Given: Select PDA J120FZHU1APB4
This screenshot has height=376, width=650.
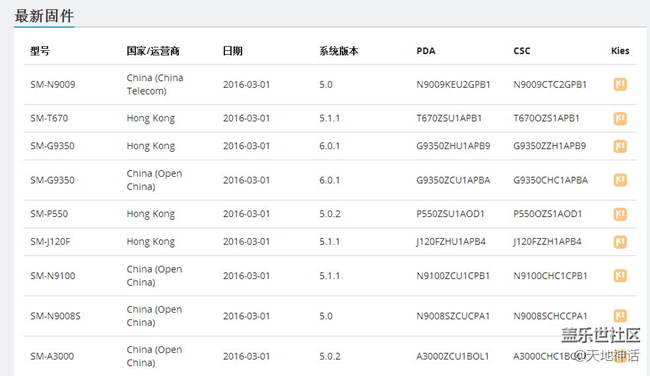Looking at the screenshot, I should coord(451,242).
